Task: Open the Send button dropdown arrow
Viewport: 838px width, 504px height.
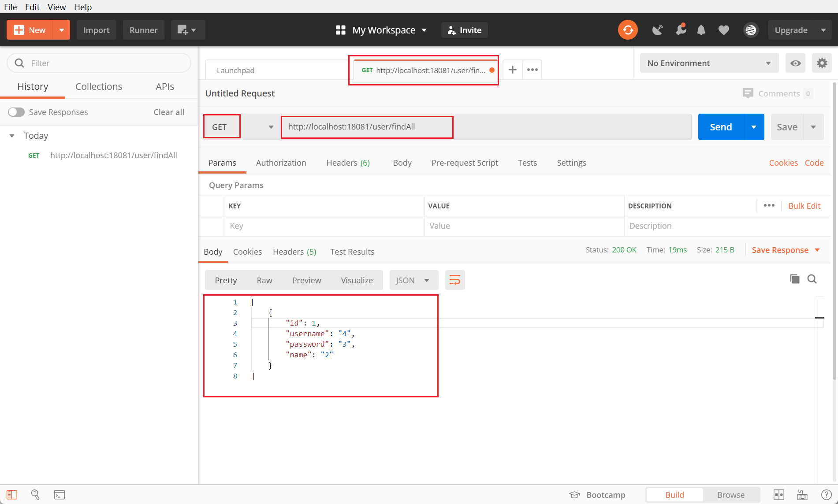Action: pyautogui.click(x=754, y=127)
